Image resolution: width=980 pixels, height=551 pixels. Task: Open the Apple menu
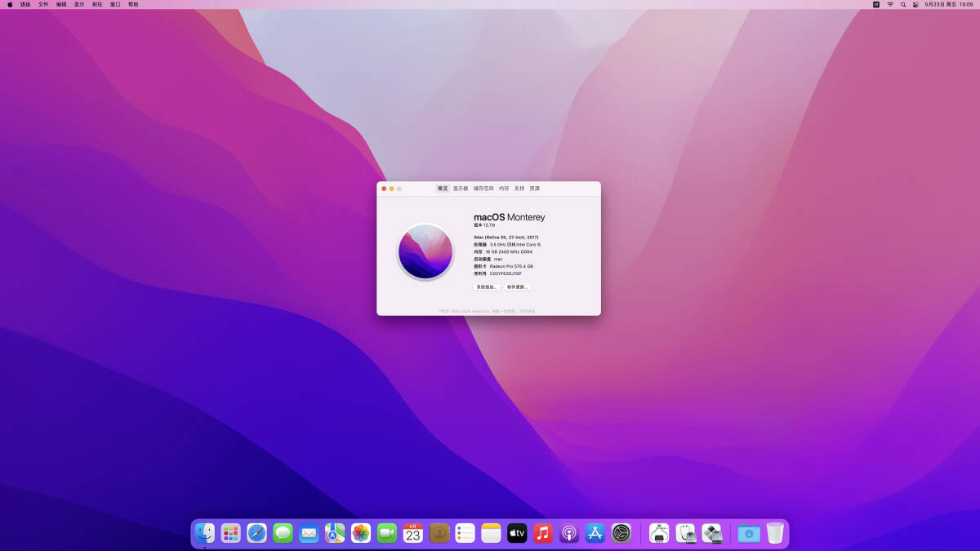pos(10,4)
